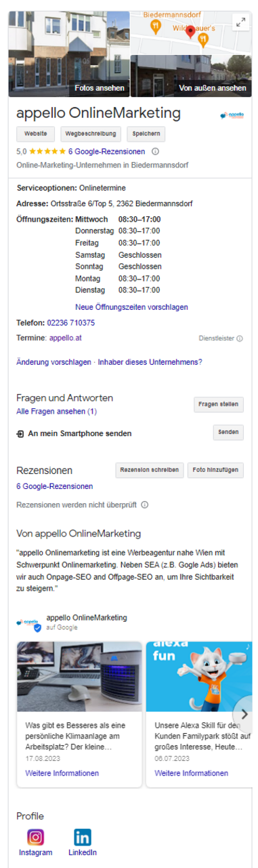Viewport: 258px width, 868px height.
Task: Click An mein Smartphone senden text
Action: click(x=79, y=433)
